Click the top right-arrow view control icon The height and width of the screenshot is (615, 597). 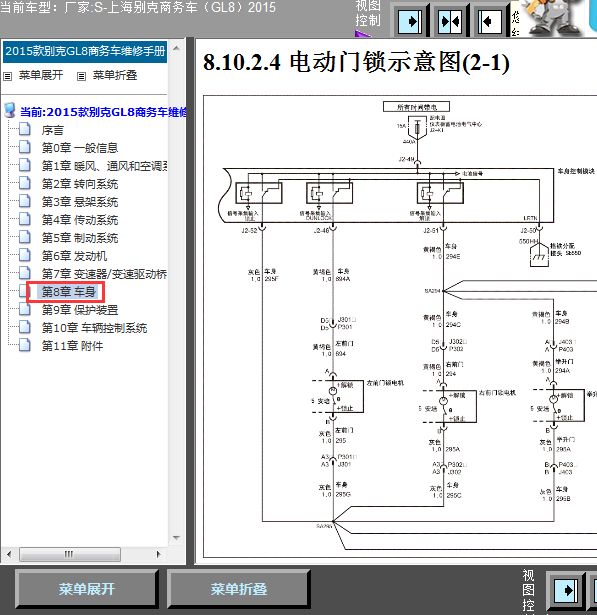coord(410,21)
